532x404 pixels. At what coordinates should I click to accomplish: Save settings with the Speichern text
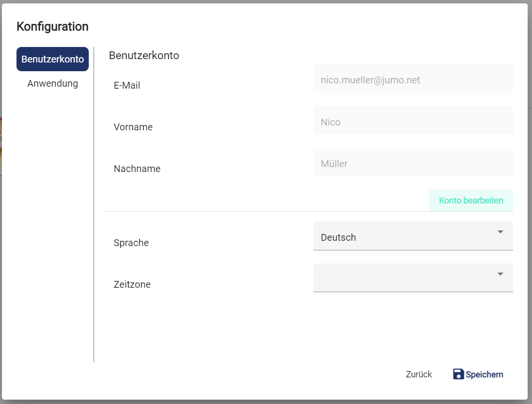(x=484, y=374)
